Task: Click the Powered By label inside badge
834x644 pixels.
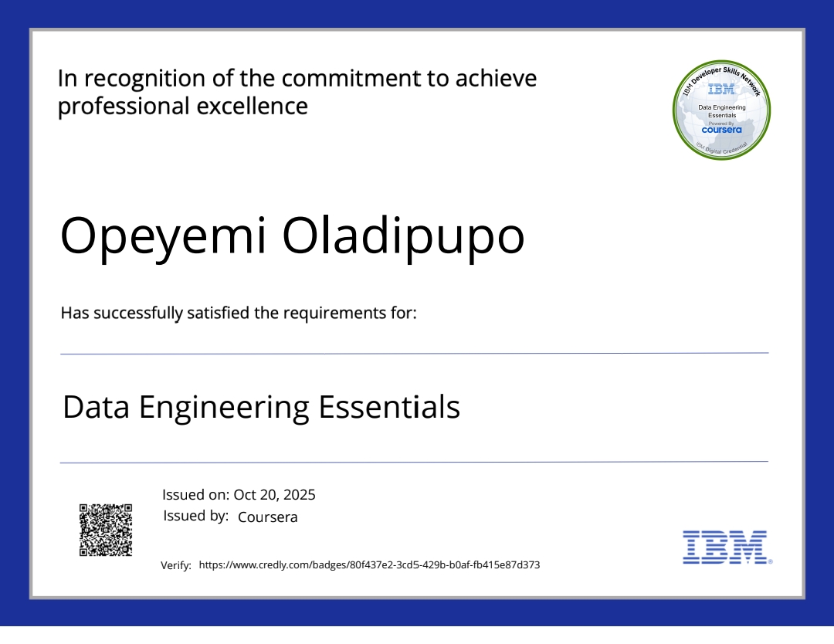Action: click(720, 123)
